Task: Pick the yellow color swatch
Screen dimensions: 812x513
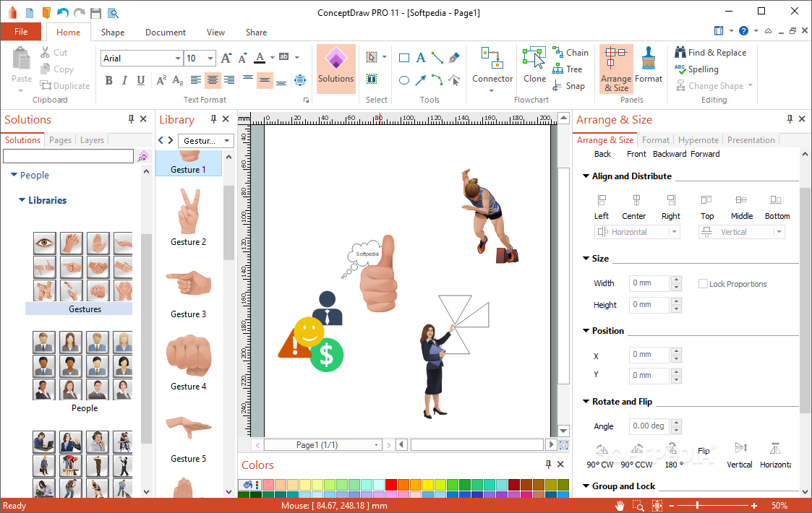Action: pyautogui.click(x=428, y=485)
